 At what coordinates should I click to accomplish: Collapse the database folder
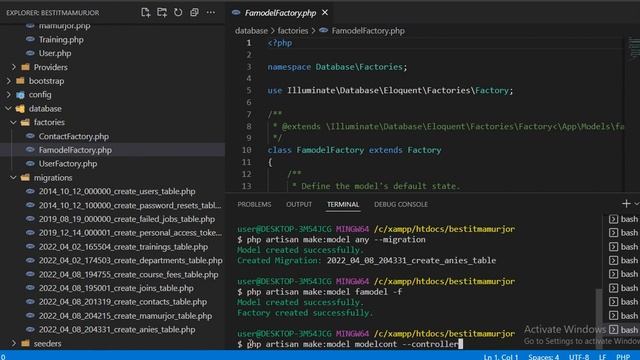click(x=9, y=109)
